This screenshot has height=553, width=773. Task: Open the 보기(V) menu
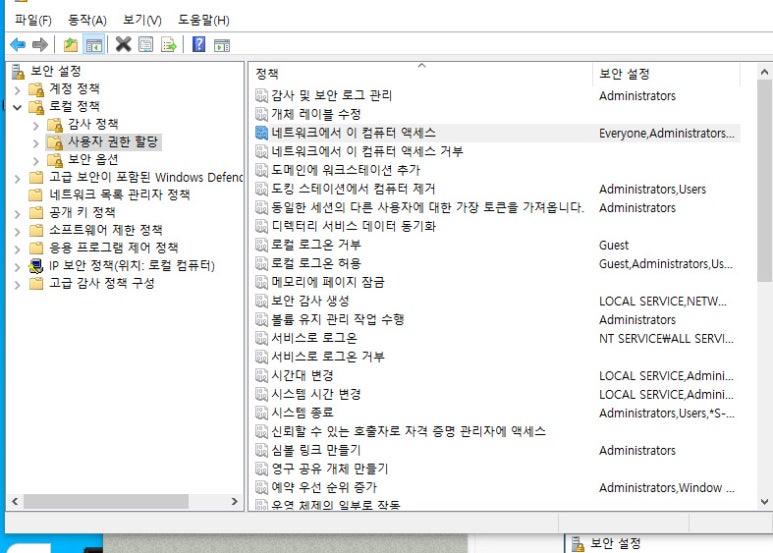[142, 20]
